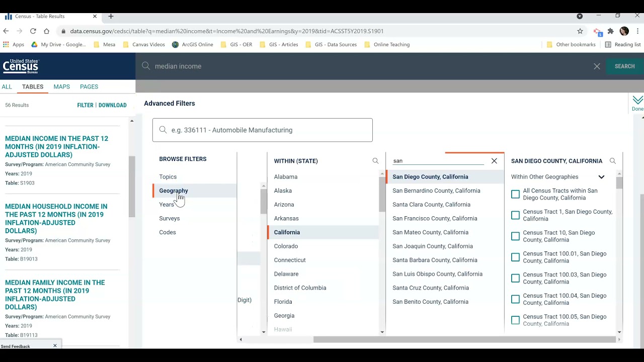Viewport: 644px width, 362px height.
Task: Switch to the PAGES results tab
Action: (89, 86)
